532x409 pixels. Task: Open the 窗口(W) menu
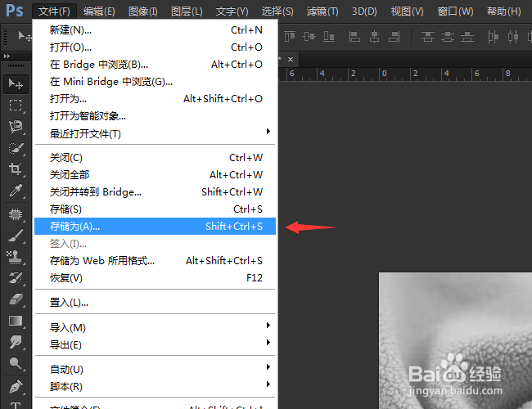tap(455, 11)
